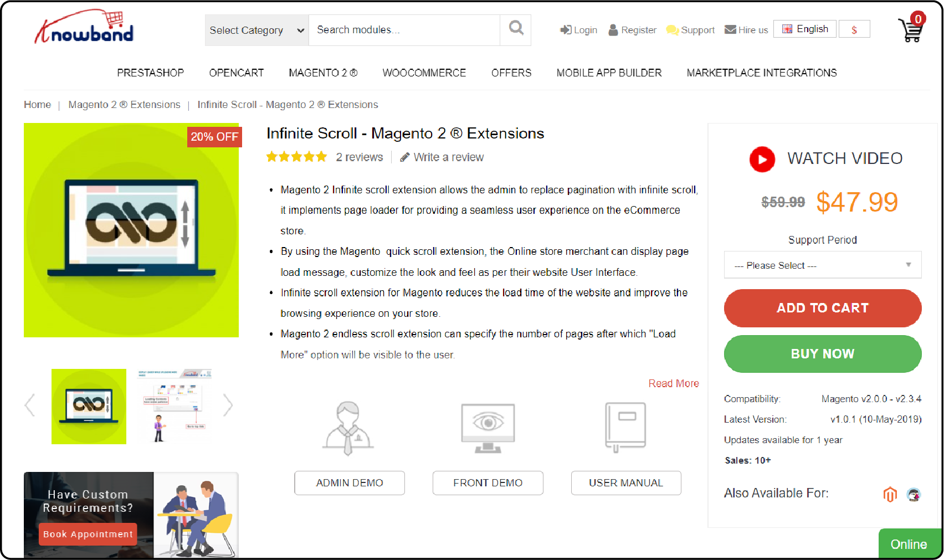944x560 pixels.
Task: Click the previous thumbnail arrow
Action: [30, 405]
